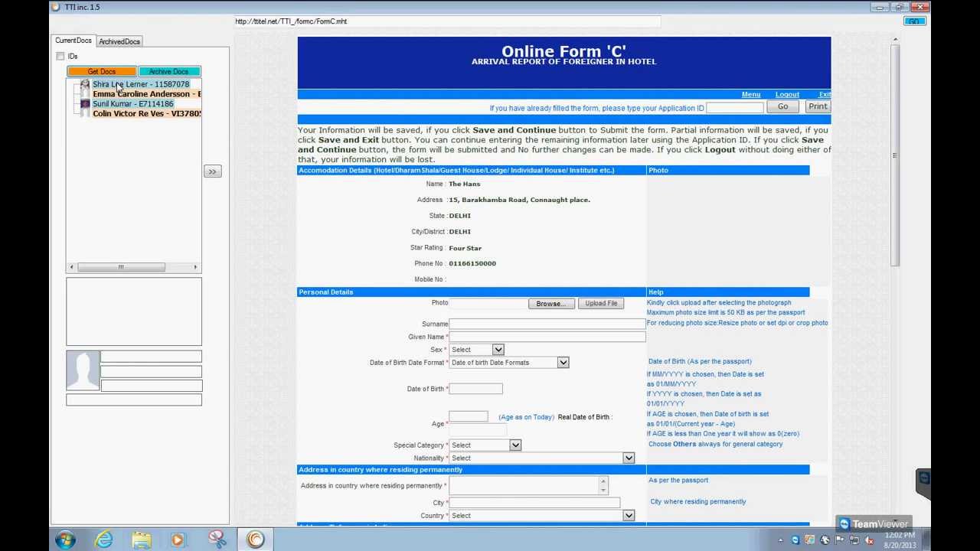Click Shira Lee Lerner's photo icon

[x=85, y=84]
